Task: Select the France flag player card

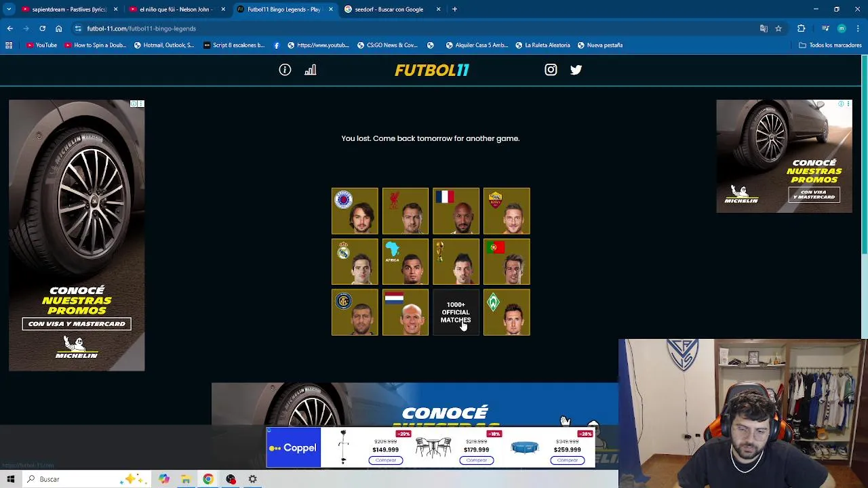Action: tap(456, 211)
